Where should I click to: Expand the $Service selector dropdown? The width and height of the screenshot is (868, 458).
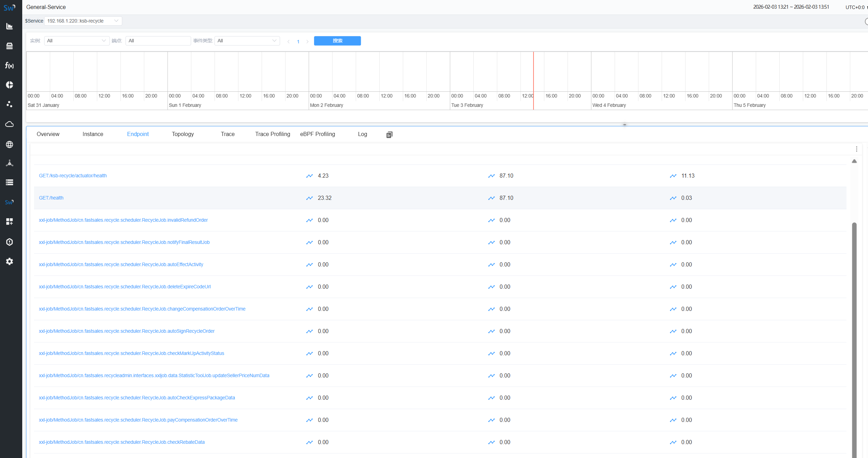click(83, 21)
